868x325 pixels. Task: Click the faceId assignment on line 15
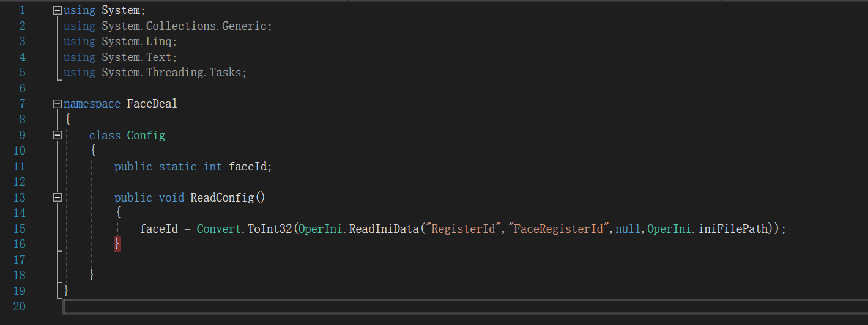[x=158, y=228]
